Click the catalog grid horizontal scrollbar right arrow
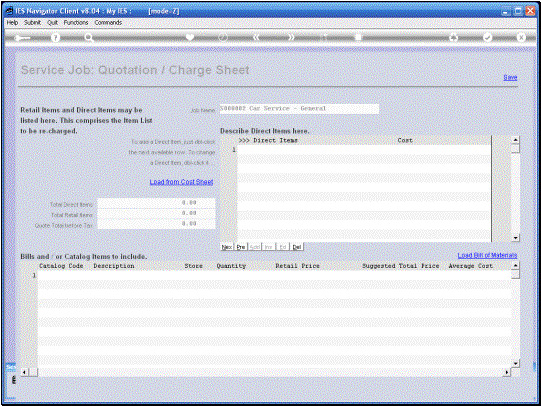 [x=506, y=372]
